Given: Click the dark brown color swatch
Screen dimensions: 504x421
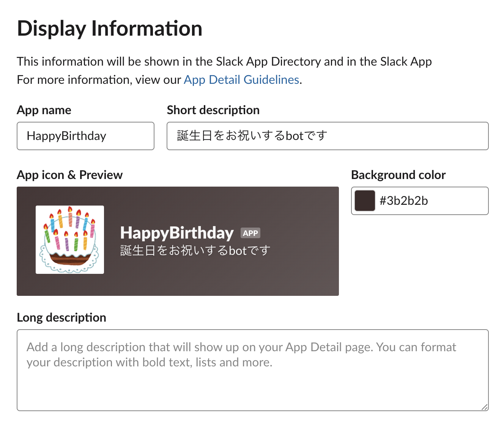Looking at the screenshot, I should point(365,201).
